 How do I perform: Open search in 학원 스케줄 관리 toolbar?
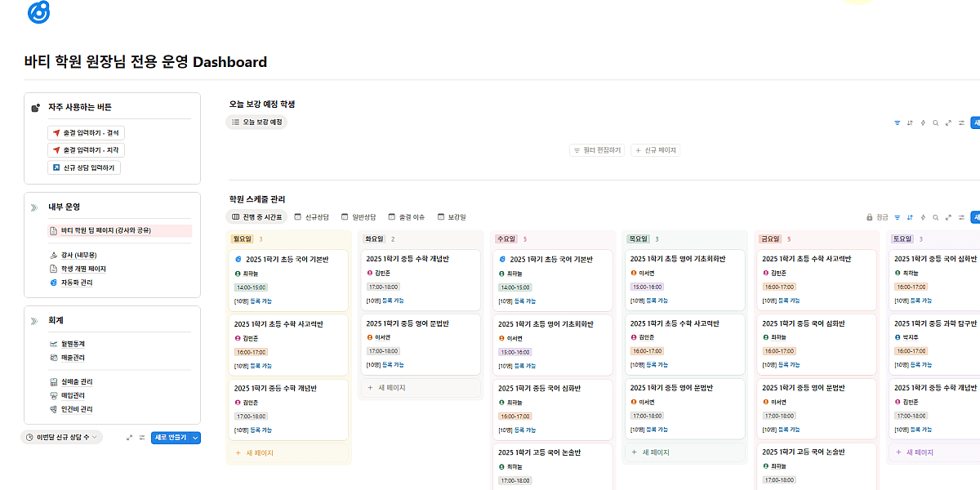pyautogui.click(x=935, y=217)
